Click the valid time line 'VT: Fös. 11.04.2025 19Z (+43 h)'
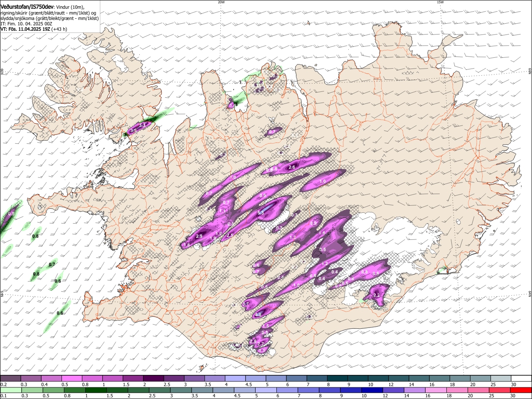The width and height of the screenshot is (532, 399). click(x=34, y=29)
